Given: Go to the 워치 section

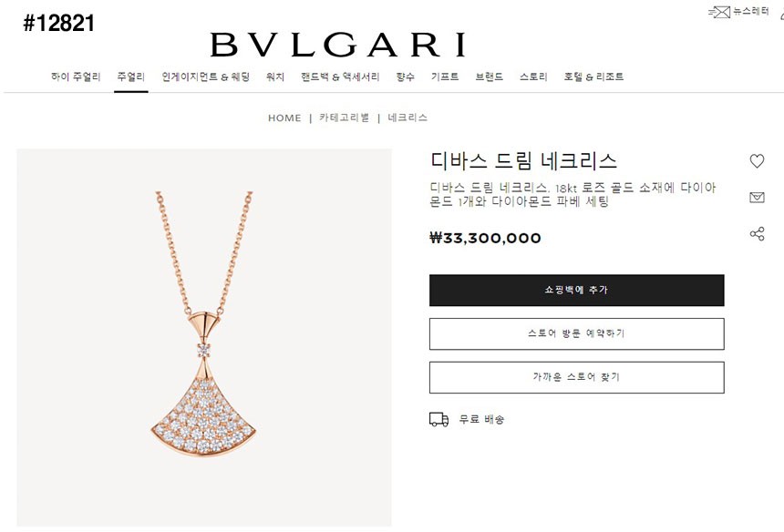Looking at the screenshot, I should tap(275, 77).
